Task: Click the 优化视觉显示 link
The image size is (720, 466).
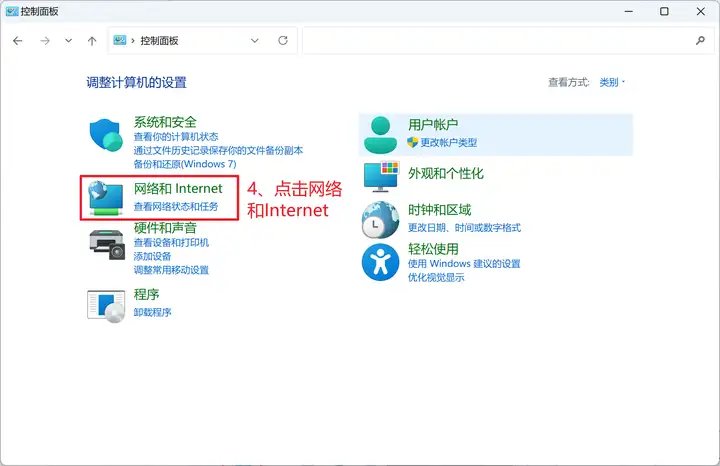Action: (436, 277)
